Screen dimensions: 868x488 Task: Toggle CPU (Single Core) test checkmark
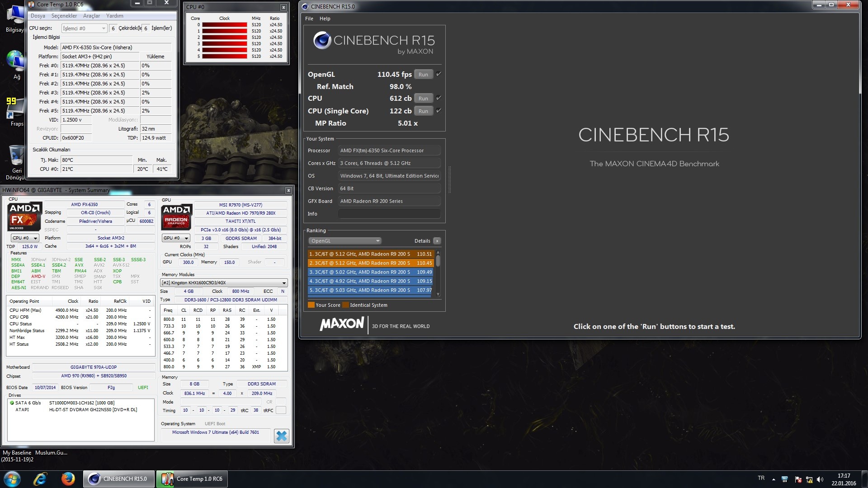(439, 111)
